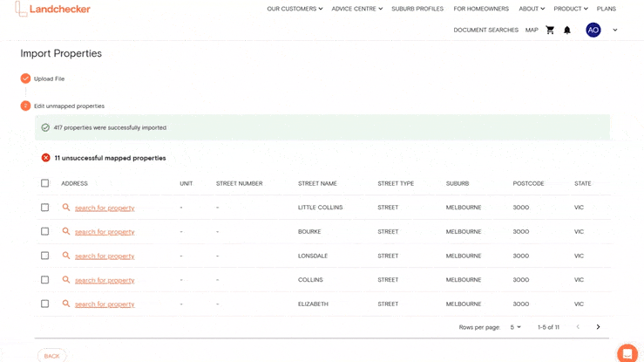644x362 pixels.
Task: Open the notifications bell
Action: [x=566, y=30]
